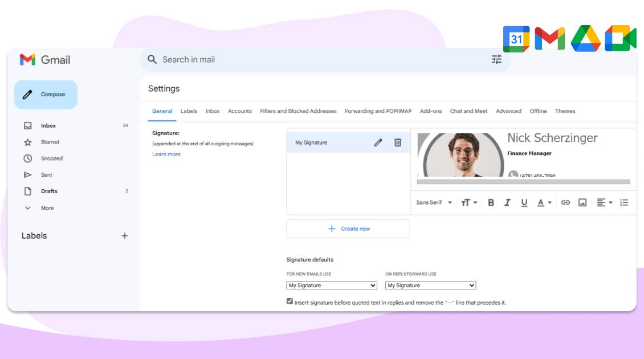Click the Google Calendar icon
The height and width of the screenshot is (359, 644).
coord(516,39)
